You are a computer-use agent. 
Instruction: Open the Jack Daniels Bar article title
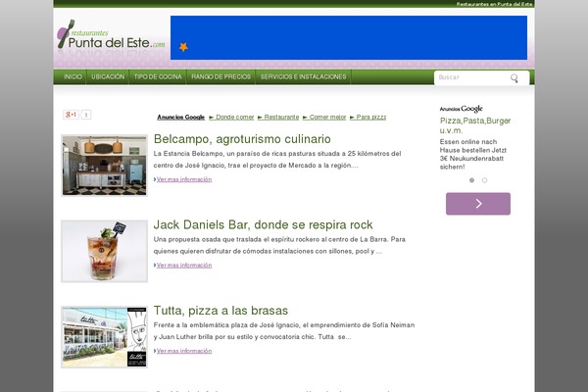click(x=263, y=224)
